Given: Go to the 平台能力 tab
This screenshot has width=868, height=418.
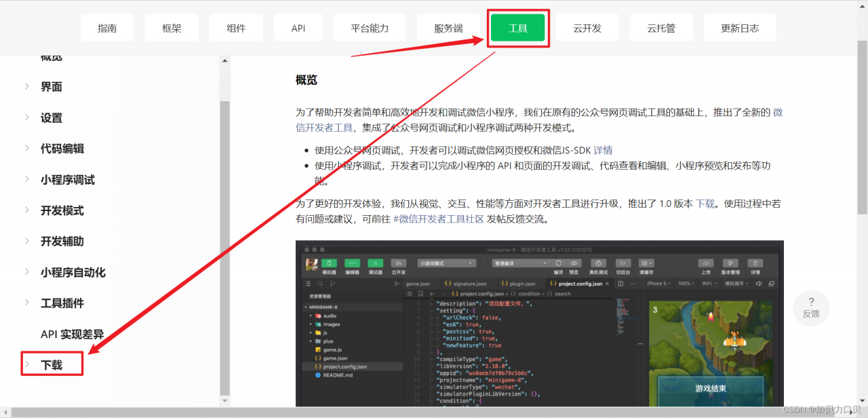Looking at the screenshot, I should (x=370, y=28).
